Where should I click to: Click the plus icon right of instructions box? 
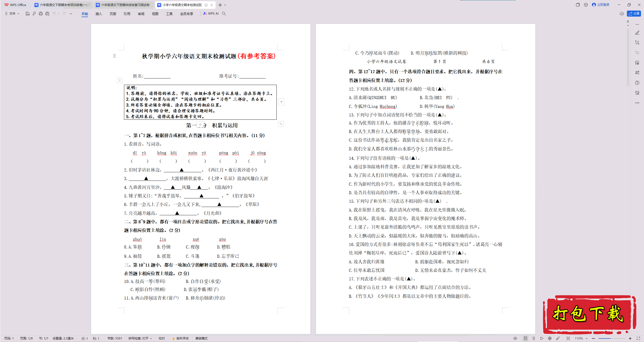coord(281,102)
